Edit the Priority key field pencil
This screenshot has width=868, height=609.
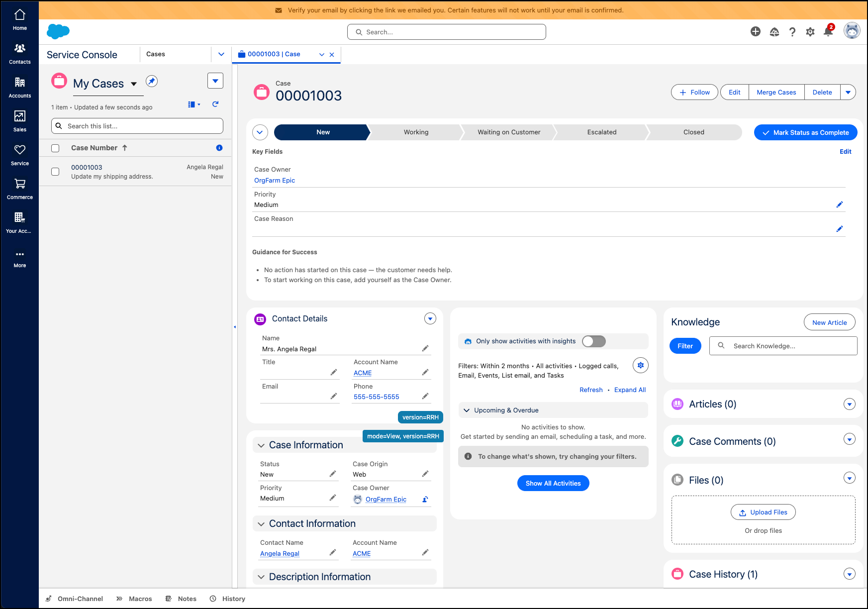(x=840, y=204)
